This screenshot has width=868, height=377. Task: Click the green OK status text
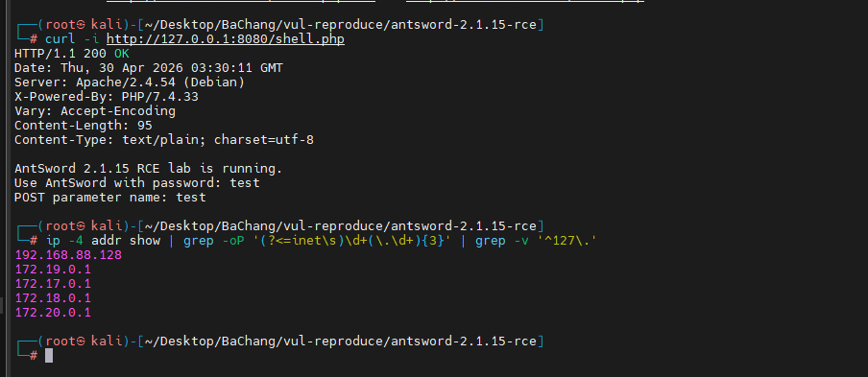coord(122,54)
